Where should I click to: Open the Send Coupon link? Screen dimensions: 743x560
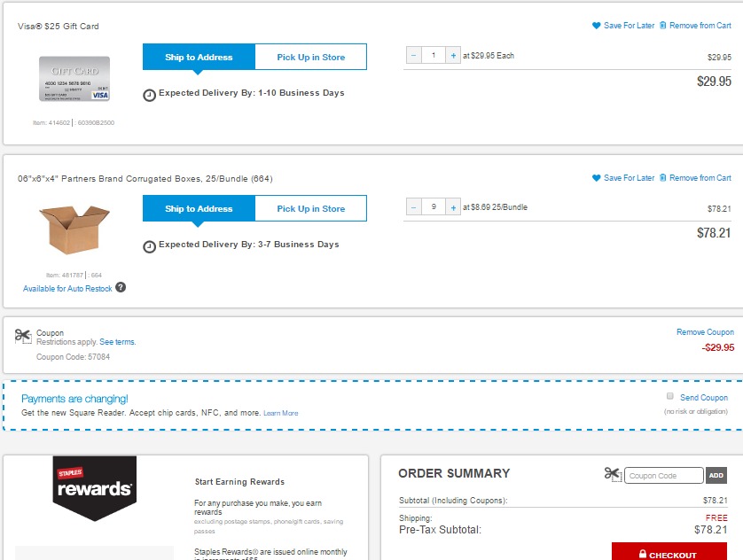pos(704,398)
